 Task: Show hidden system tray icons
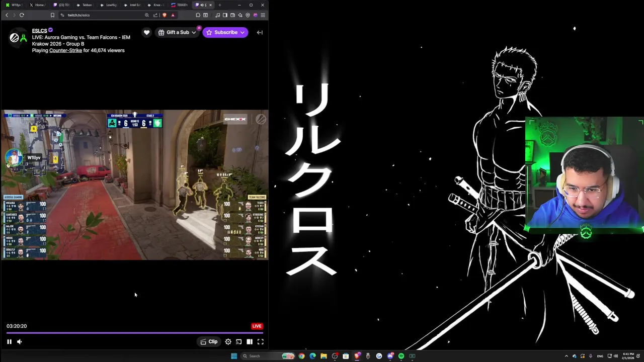tap(567, 356)
